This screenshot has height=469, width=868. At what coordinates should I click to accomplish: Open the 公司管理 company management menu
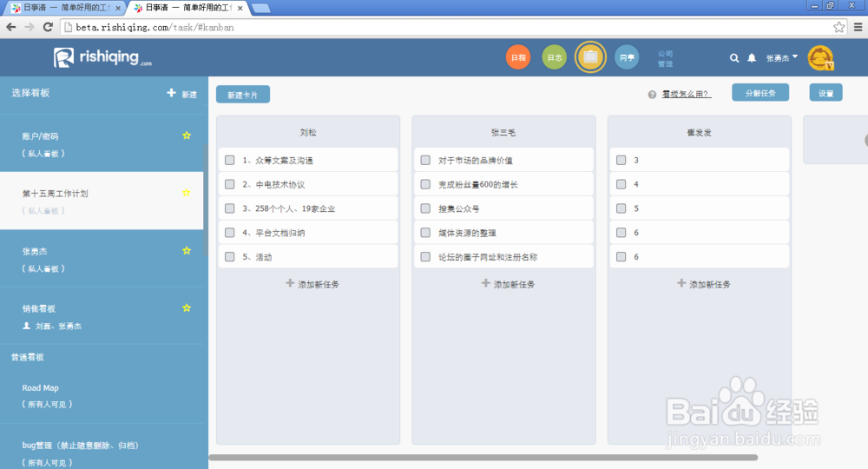[666, 59]
